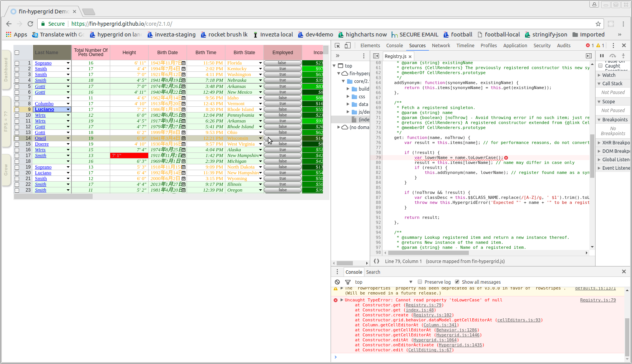This screenshot has height=364, width=632.
Task: Collapse the file navigator with the panel icon
Action: (x=376, y=56)
